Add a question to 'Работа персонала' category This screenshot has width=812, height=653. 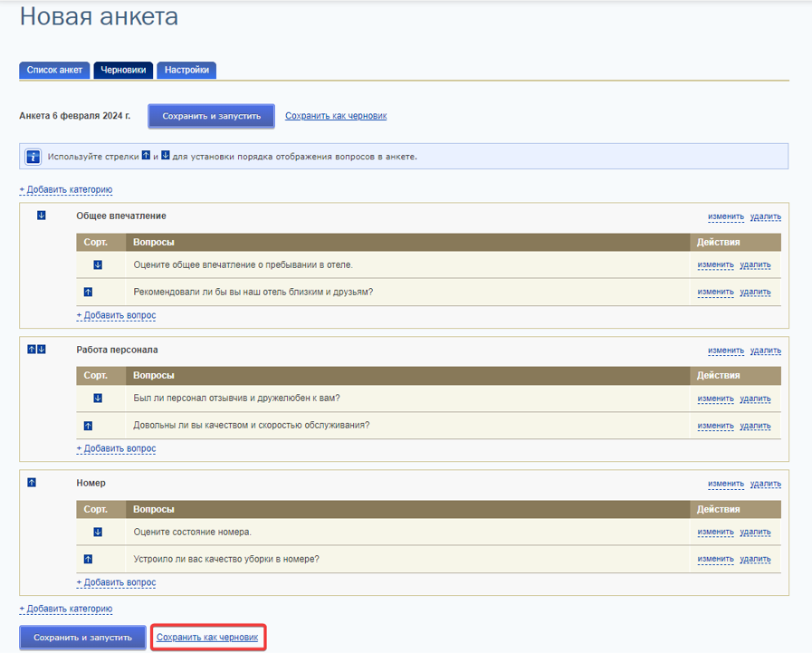click(x=116, y=448)
